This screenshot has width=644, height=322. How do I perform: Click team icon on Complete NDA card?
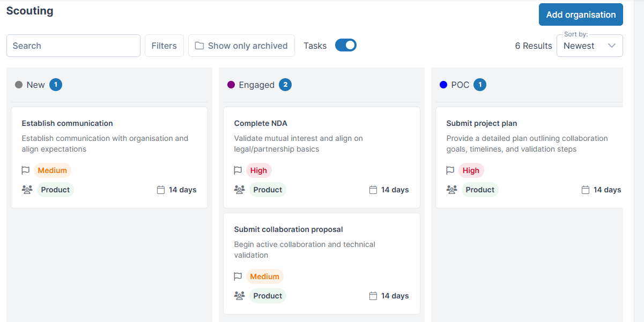pyautogui.click(x=240, y=190)
